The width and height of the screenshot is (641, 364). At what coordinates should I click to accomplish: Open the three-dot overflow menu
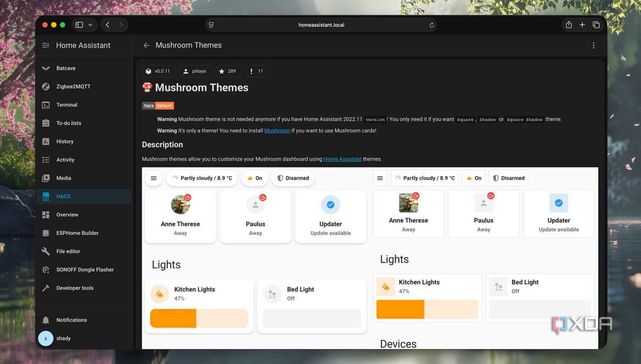[x=593, y=45]
